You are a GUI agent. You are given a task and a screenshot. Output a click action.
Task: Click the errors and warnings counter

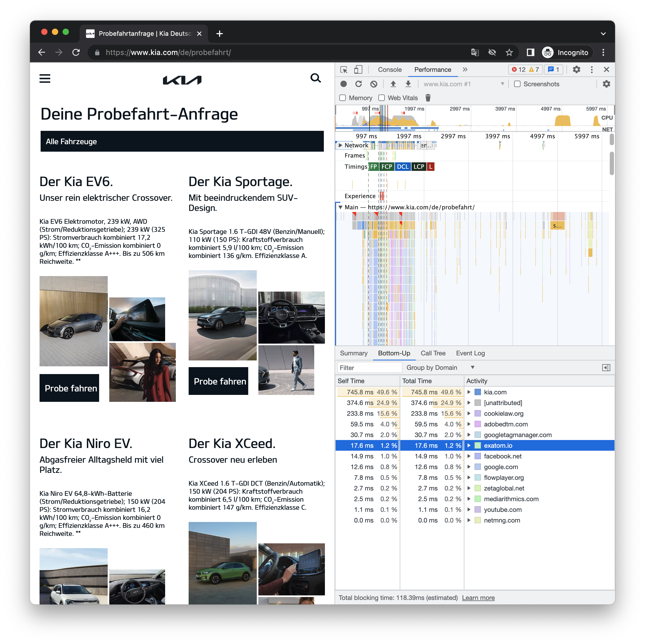[526, 70]
